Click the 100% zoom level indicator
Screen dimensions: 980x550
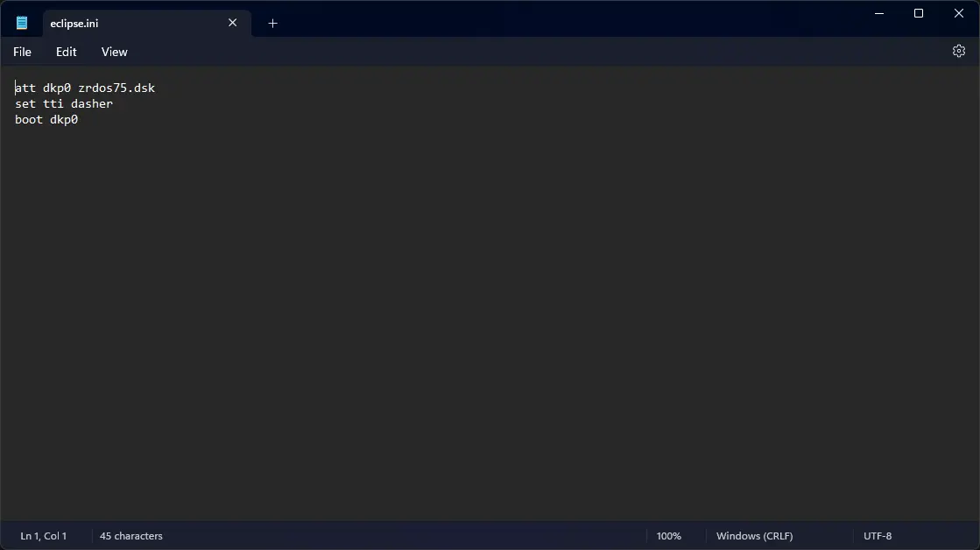coord(668,536)
